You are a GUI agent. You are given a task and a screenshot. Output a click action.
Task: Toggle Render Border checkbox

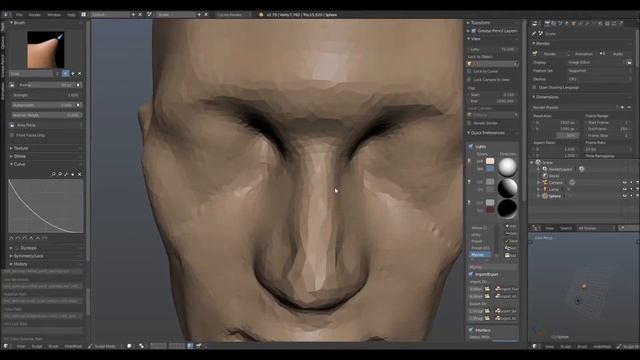coord(469,123)
